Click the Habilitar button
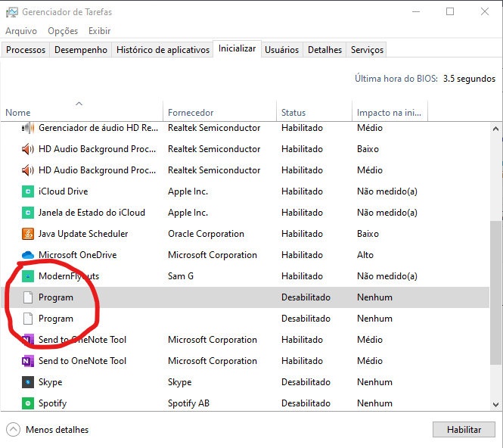 coord(464,430)
